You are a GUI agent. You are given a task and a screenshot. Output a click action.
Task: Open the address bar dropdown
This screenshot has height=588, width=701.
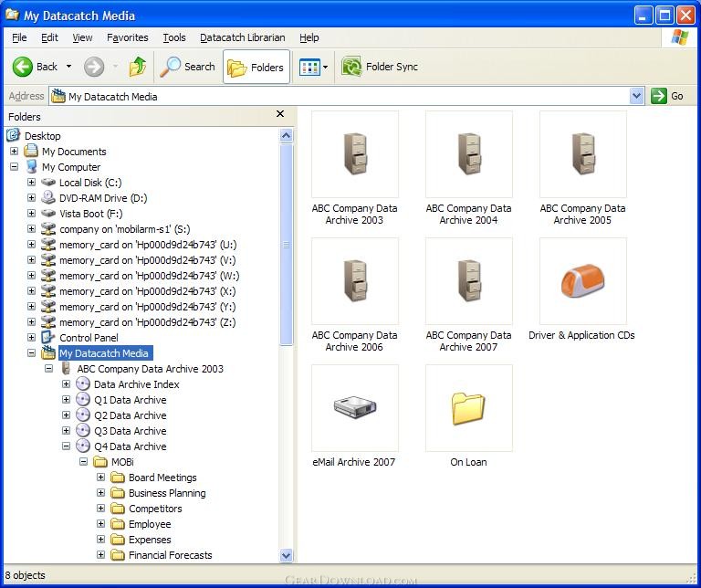click(636, 96)
